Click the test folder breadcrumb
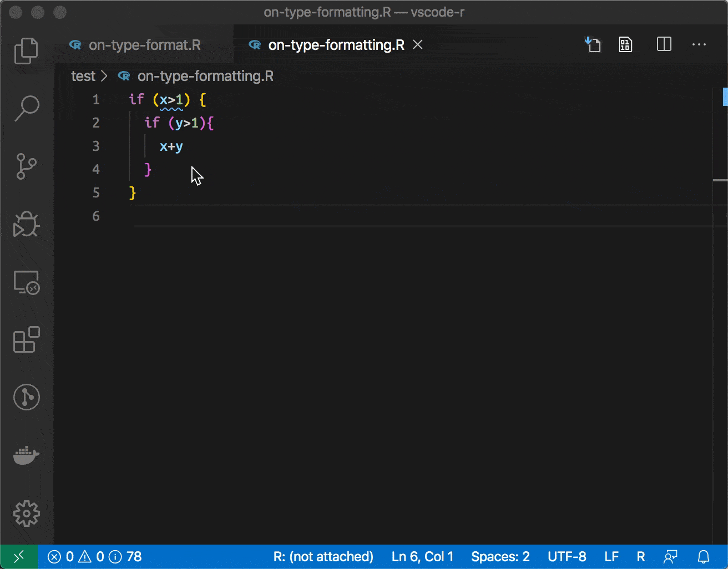This screenshot has width=728, height=569. click(83, 76)
